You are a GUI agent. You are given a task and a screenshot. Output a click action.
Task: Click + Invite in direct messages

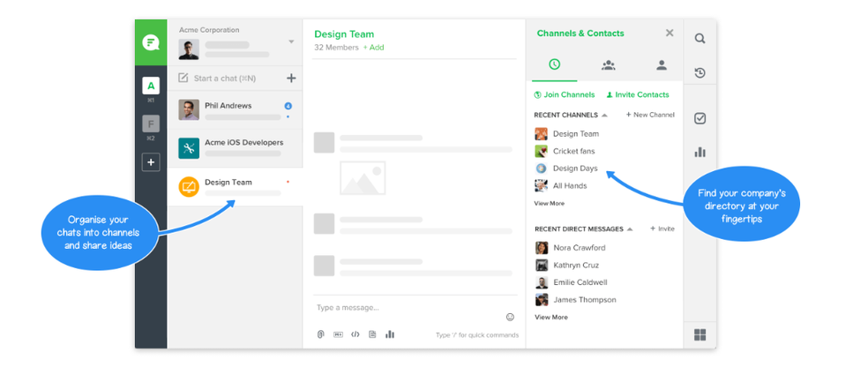662,229
